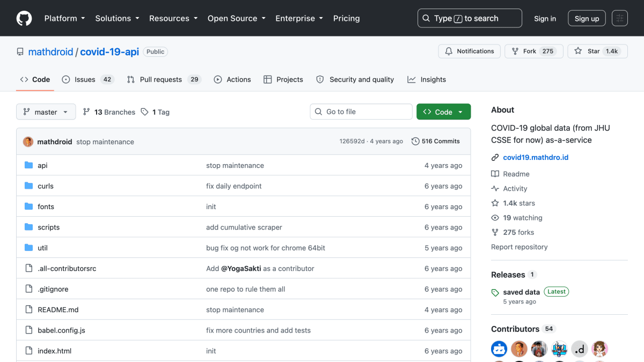The height and width of the screenshot is (362, 644).
Task: Open the Projects tab
Action: coord(283,79)
